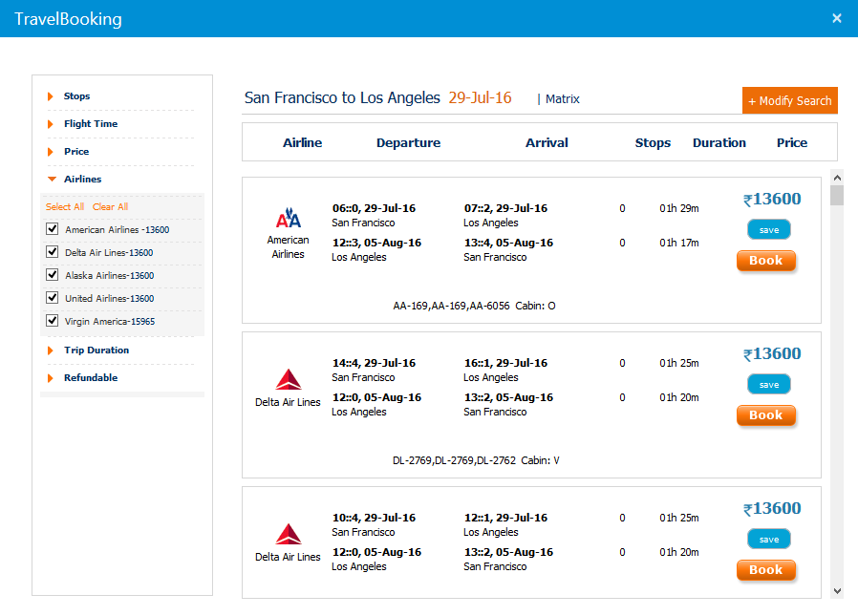Click the ₹13600 price on American Airlines flight
Viewport: 858px width, 616px height.
coord(772,200)
